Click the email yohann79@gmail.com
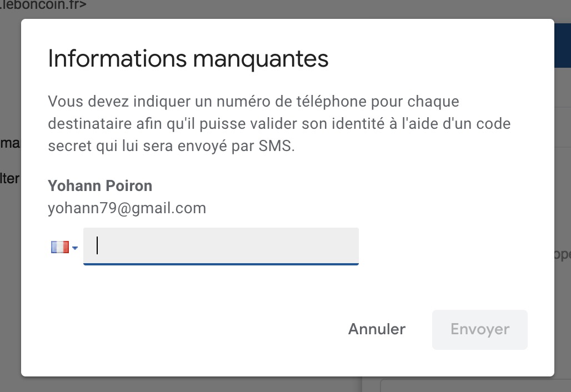The image size is (571, 392). 127,208
